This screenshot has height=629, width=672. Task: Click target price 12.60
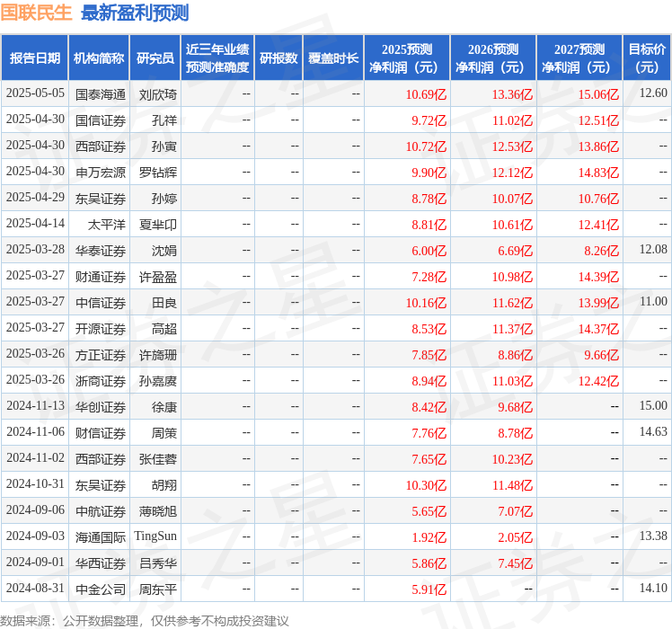click(x=653, y=93)
